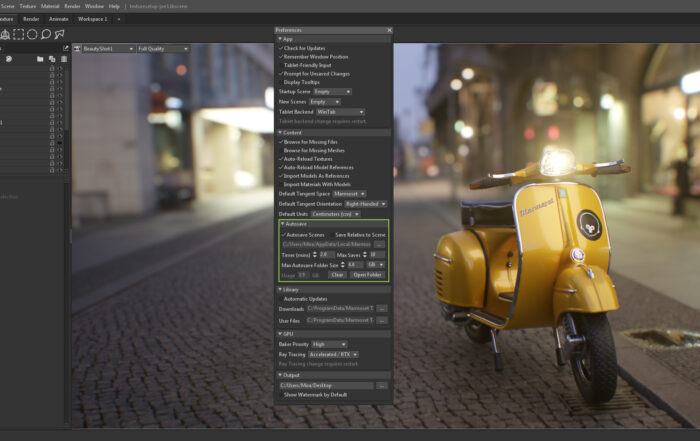
Task: Click the Open Folder button
Action: (x=367, y=275)
